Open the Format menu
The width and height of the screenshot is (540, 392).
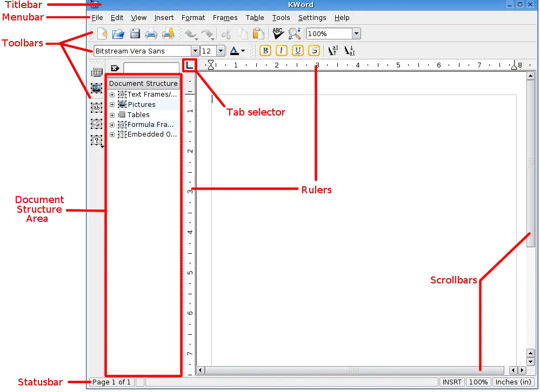tap(193, 18)
